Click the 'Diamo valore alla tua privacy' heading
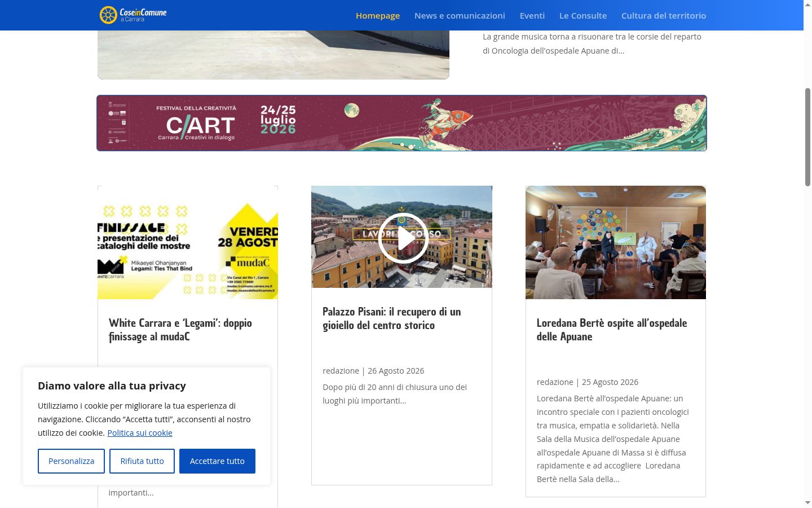812x508 pixels. pyautogui.click(x=112, y=386)
